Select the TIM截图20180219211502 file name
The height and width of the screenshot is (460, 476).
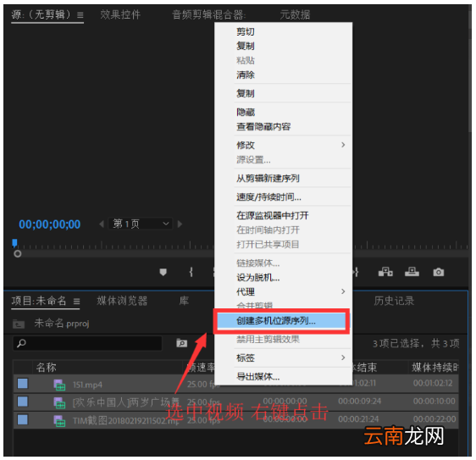click(125, 421)
